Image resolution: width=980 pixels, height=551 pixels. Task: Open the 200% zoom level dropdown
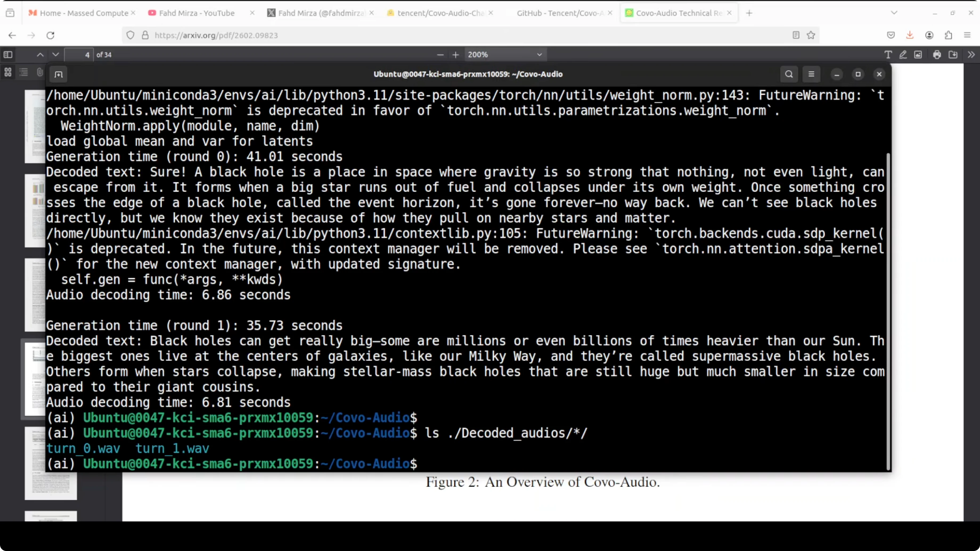pyautogui.click(x=504, y=55)
